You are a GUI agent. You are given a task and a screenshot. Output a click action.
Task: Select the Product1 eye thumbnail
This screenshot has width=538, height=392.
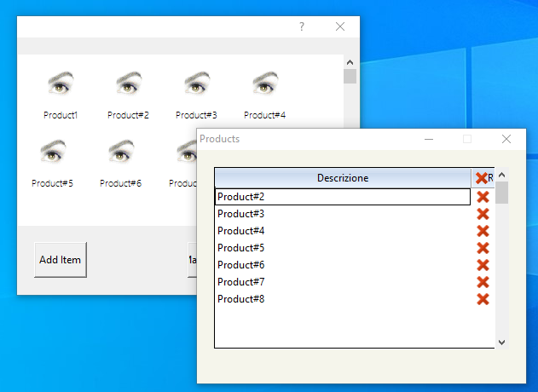(61, 83)
